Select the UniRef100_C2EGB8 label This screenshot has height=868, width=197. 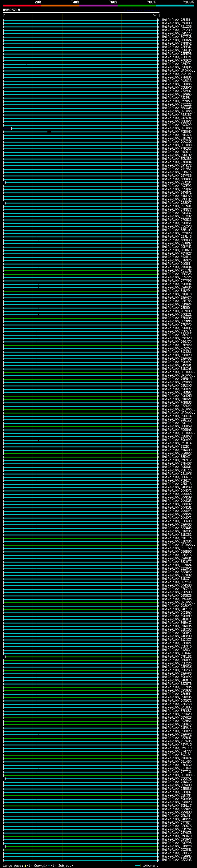[177, 521]
